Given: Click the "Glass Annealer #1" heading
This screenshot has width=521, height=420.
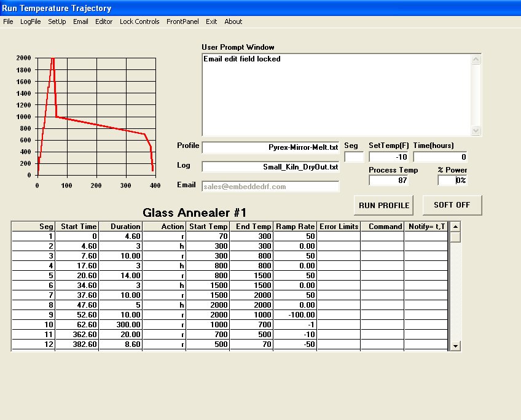Looking at the screenshot, I should coord(194,212).
